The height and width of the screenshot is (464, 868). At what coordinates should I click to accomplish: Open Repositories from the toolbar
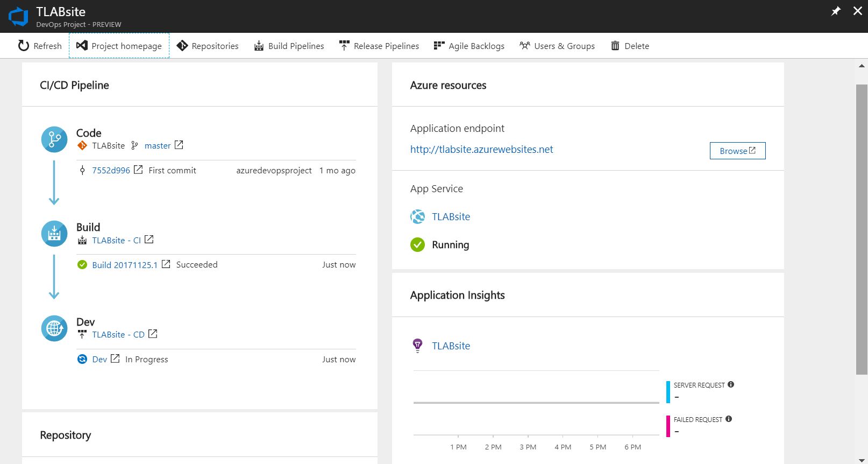(208, 46)
